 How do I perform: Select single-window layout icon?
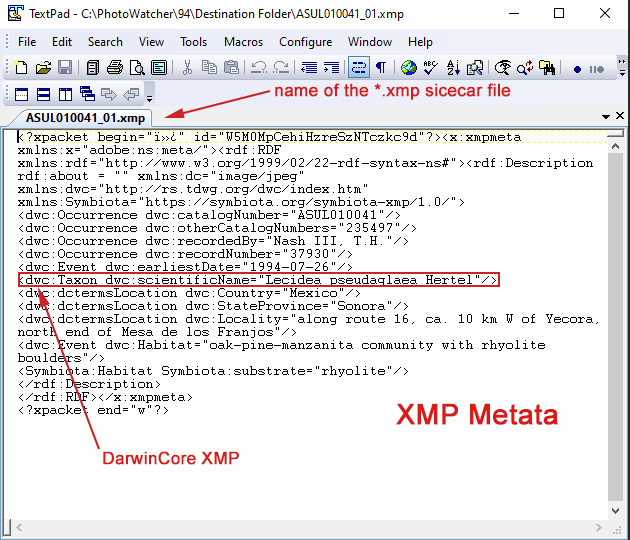[x=21, y=95]
